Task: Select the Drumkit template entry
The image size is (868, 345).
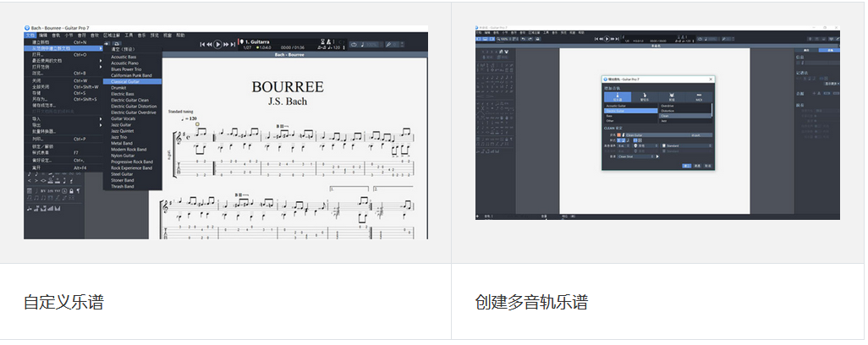Action: pos(132,87)
